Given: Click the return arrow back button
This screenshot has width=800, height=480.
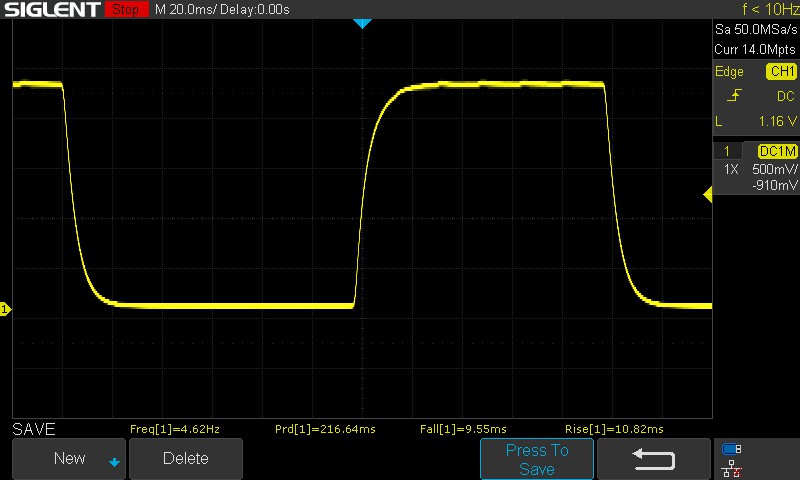Looking at the screenshot, I should point(654,459).
